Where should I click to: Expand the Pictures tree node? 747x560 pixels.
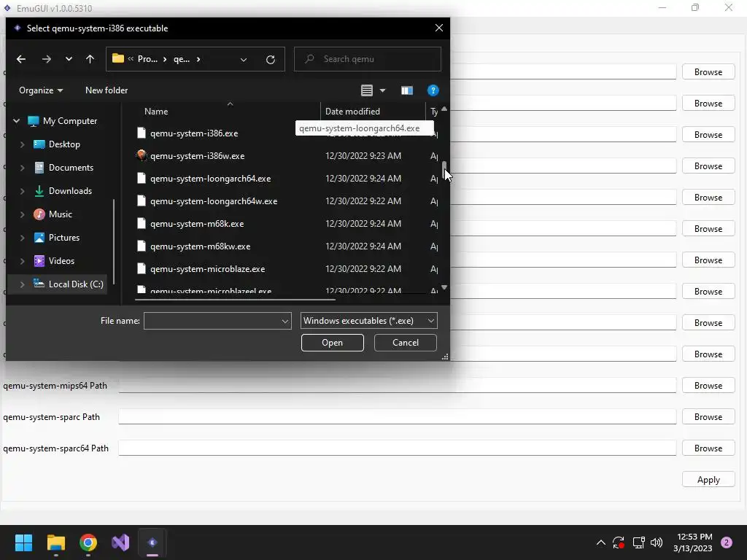[x=22, y=238]
